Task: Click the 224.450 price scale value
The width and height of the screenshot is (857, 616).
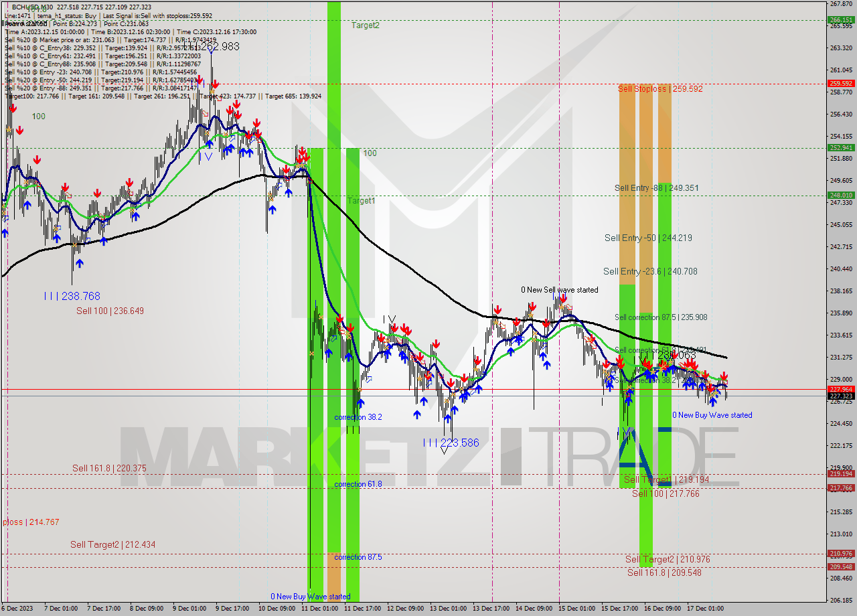Action: pos(841,423)
